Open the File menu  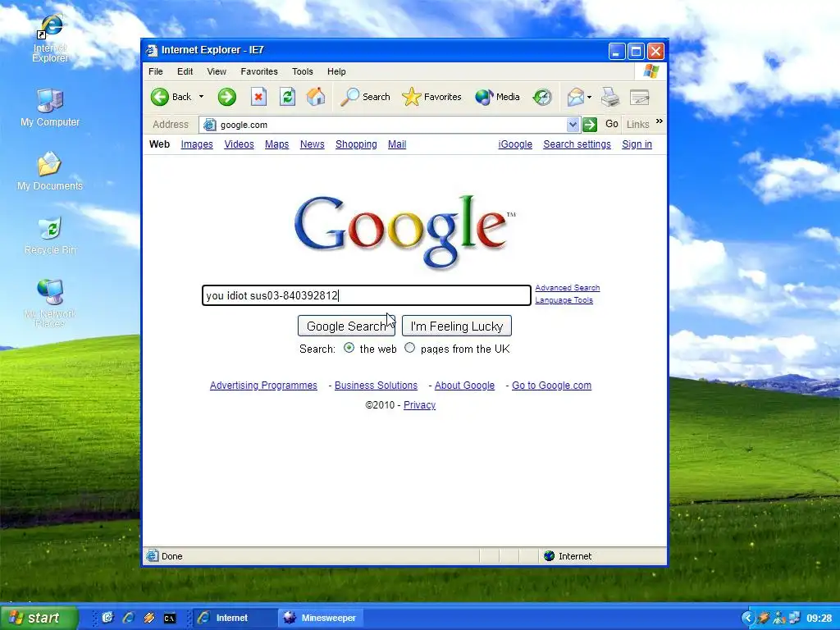pyautogui.click(x=156, y=71)
